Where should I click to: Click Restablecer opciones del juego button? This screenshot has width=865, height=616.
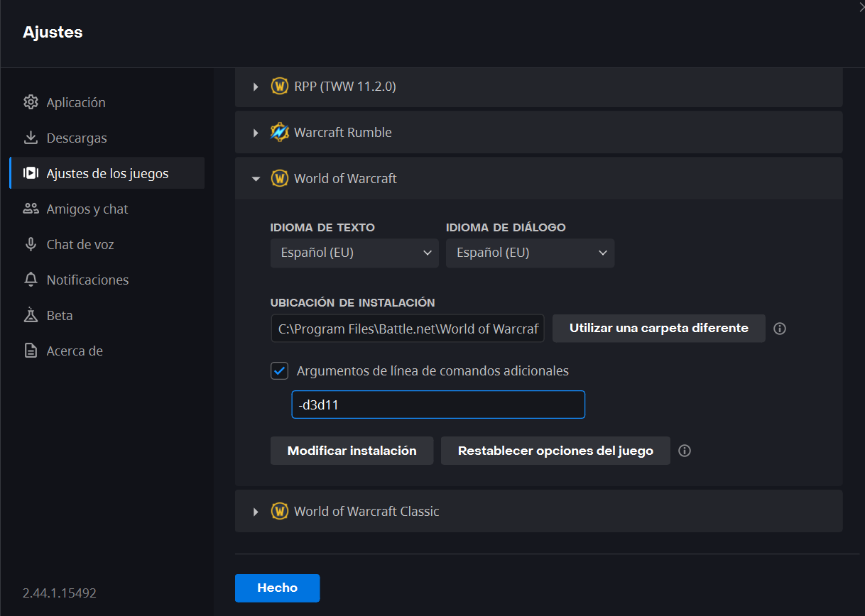[555, 451]
